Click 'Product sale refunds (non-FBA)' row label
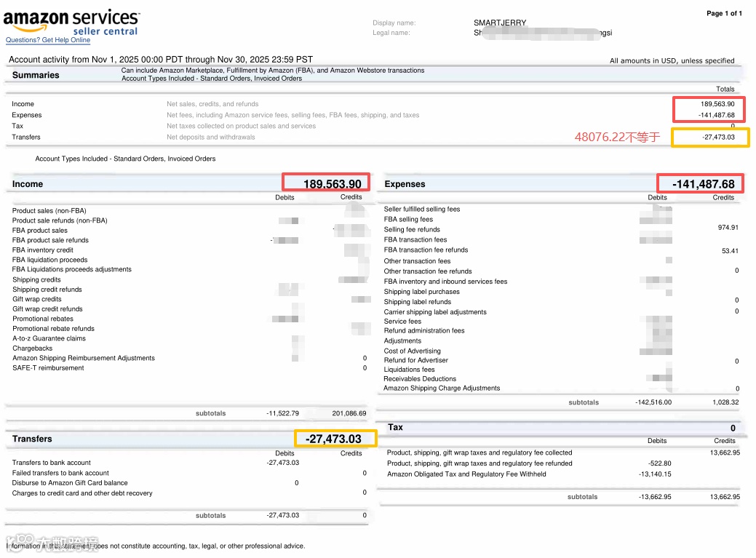The height and width of the screenshot is (558, 756). [x=60, y=220]
